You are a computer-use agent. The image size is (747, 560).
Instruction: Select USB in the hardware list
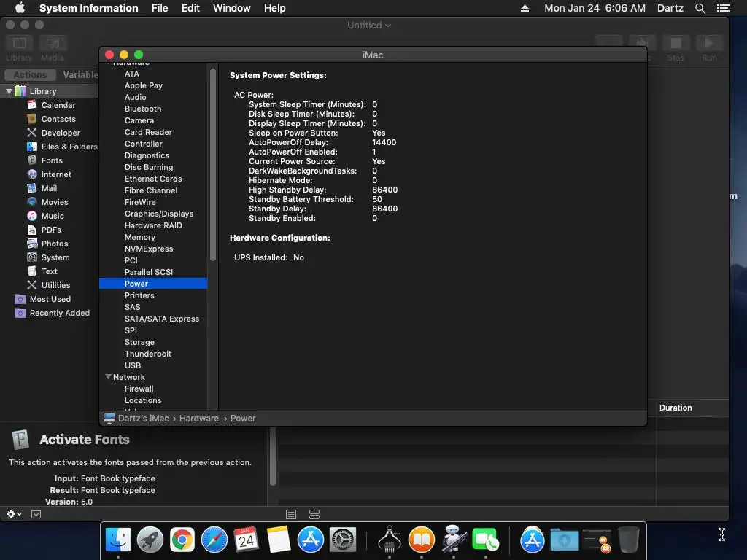[x=133, y=365]
